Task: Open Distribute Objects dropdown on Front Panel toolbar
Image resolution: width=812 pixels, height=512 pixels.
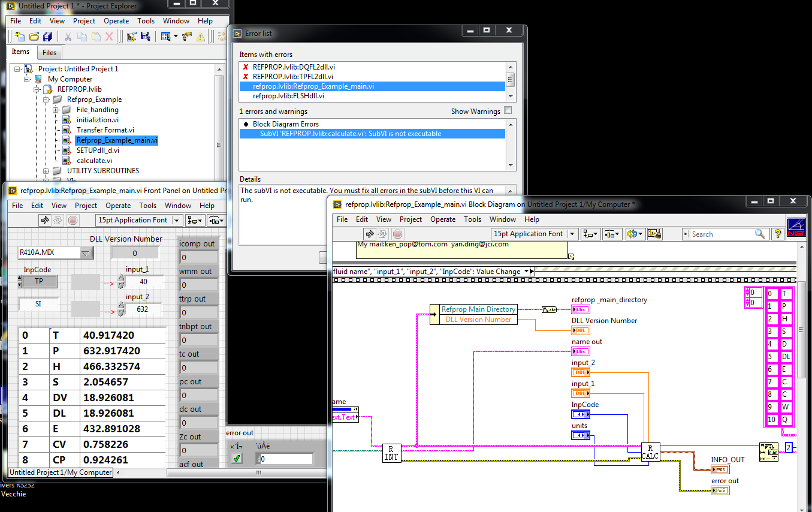Action: (x=216, y=220)
